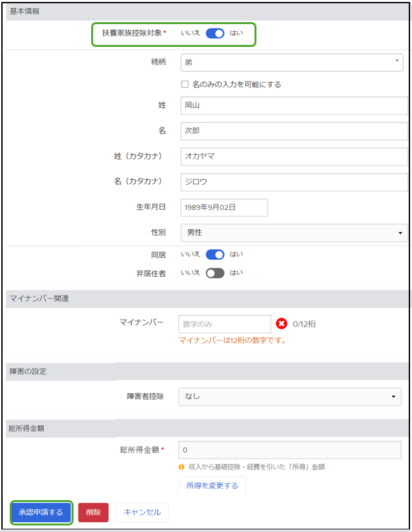Screen dimensions: 412x532
Task: Toggle the 同居 switch off
Action: pos(215,255)
